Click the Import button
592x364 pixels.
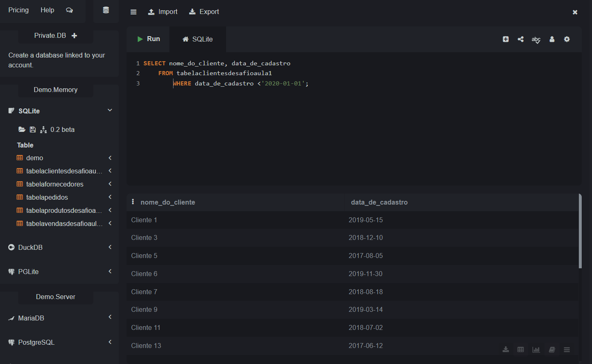(x=163, y=12)
